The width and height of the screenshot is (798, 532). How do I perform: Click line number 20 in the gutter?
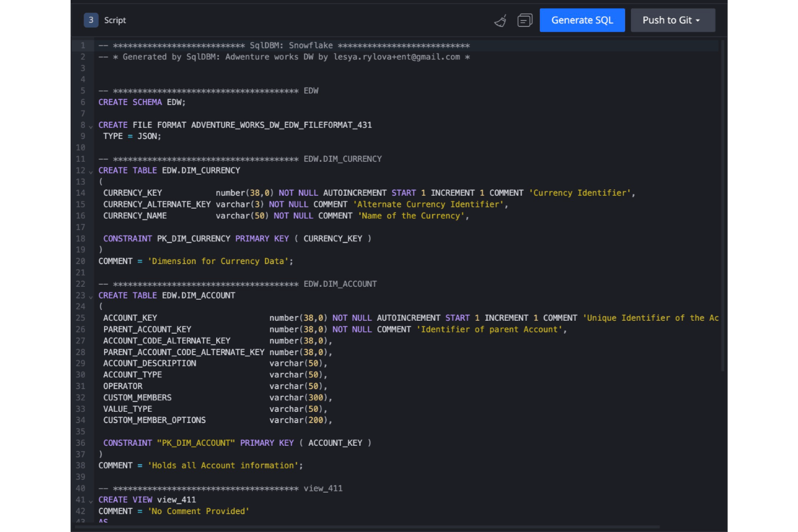click(x=80, y=261)
